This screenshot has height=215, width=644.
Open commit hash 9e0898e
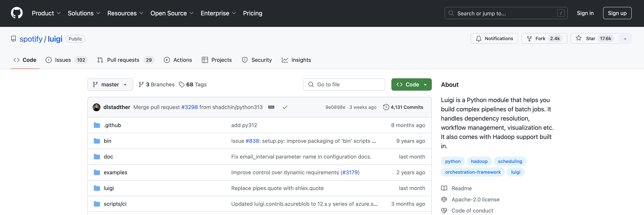(335, 107)
